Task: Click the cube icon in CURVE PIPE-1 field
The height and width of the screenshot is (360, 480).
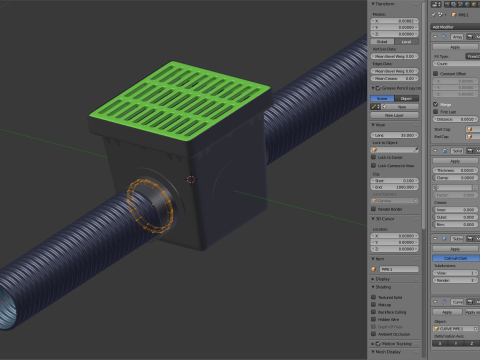Action: [437, 329]
